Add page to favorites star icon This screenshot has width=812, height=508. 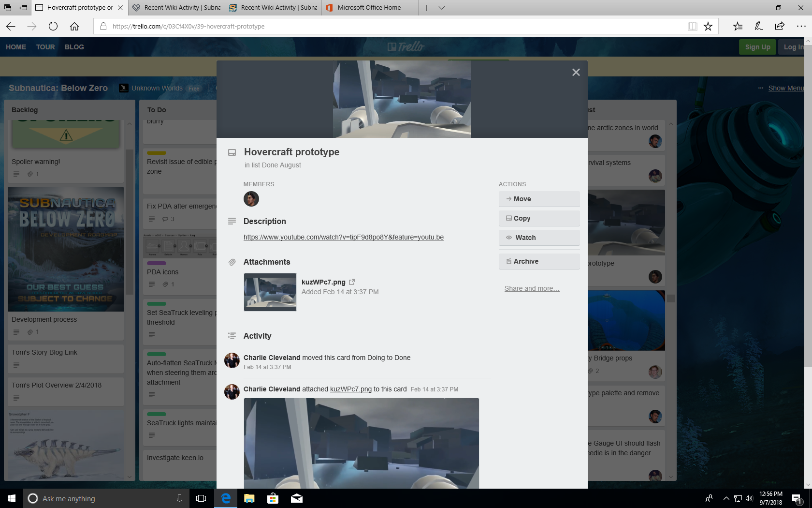tap(708, 26)
